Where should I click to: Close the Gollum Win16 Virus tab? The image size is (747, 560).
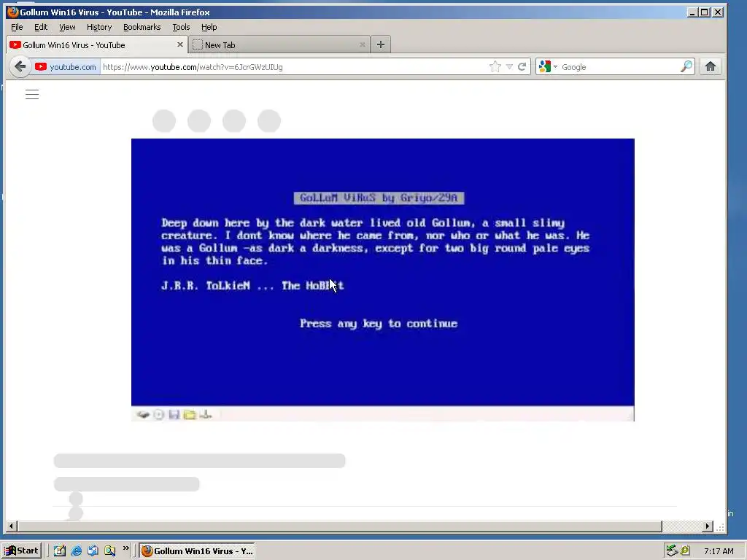pos(179,44)
